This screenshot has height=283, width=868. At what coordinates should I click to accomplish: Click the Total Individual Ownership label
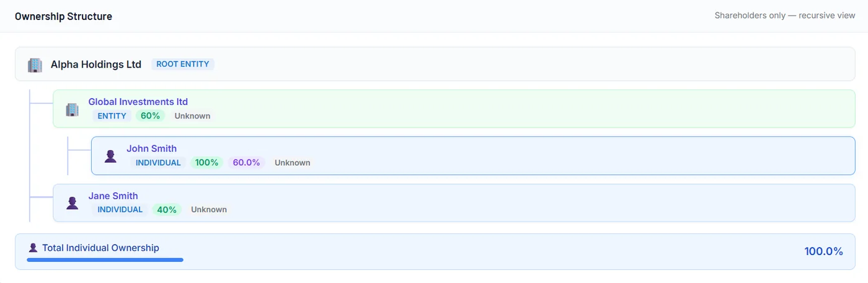tap(100, 248)
